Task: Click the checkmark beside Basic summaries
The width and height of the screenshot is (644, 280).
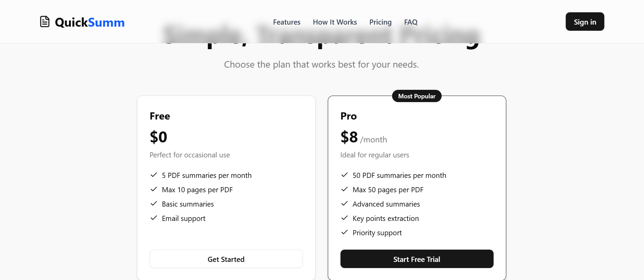Action: pyautogui.click(x=154, y=204)
